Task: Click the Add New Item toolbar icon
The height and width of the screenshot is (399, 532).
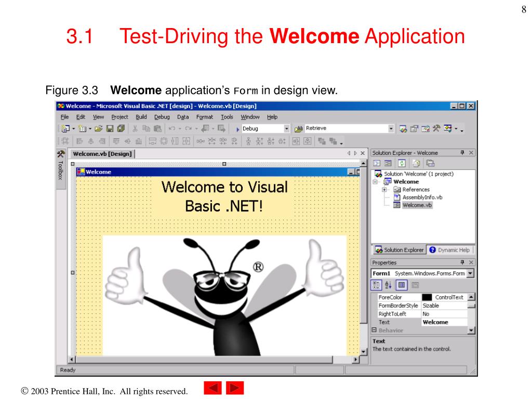Action: point(83,129)
